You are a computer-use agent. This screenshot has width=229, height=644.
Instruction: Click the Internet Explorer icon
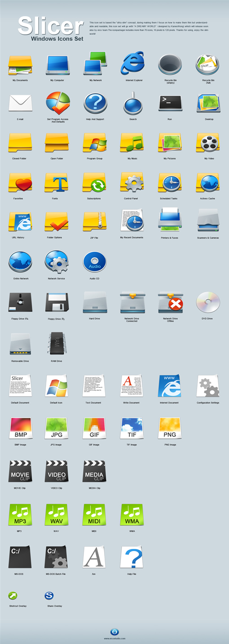pos(132,63)
